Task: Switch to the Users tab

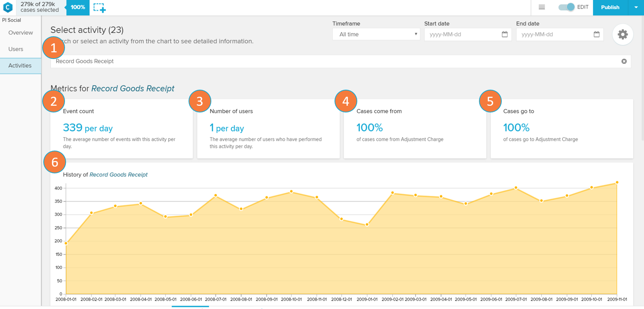Action: click(x=16, y=49)
